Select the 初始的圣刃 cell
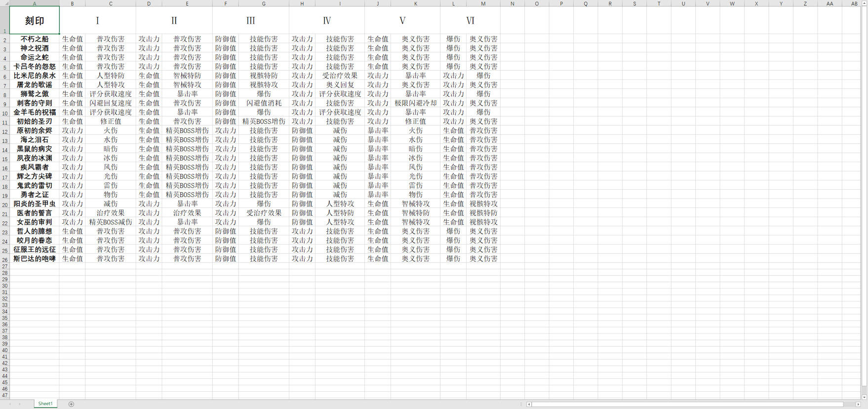The width and height of the screenshot is (868, 409). click(35, 121)
